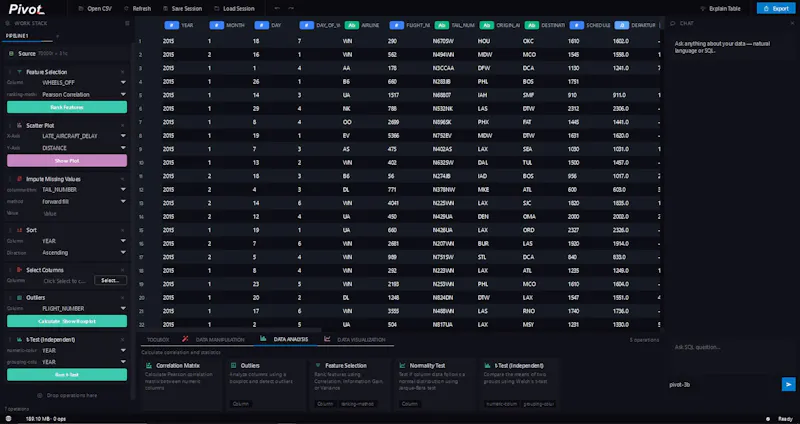Click the Explain Table button
The width and height of the screenshot is (800, 424).
coord(720,9)
